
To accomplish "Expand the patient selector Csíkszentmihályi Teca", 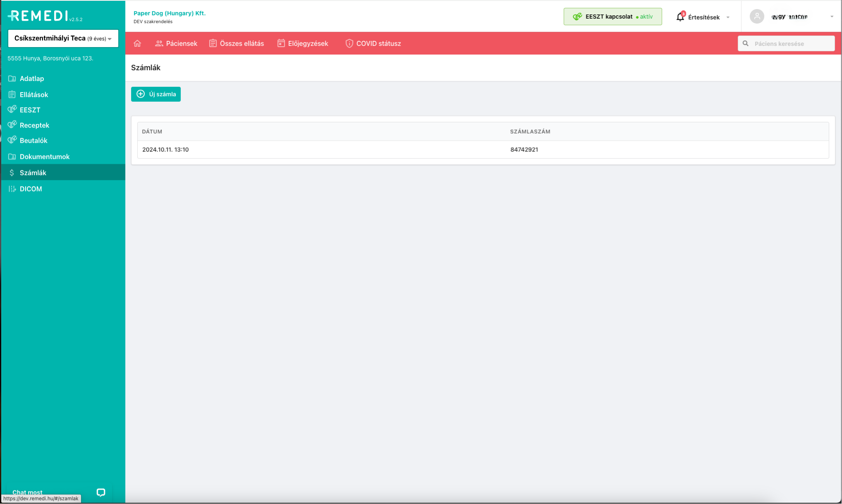I will 63,38.
